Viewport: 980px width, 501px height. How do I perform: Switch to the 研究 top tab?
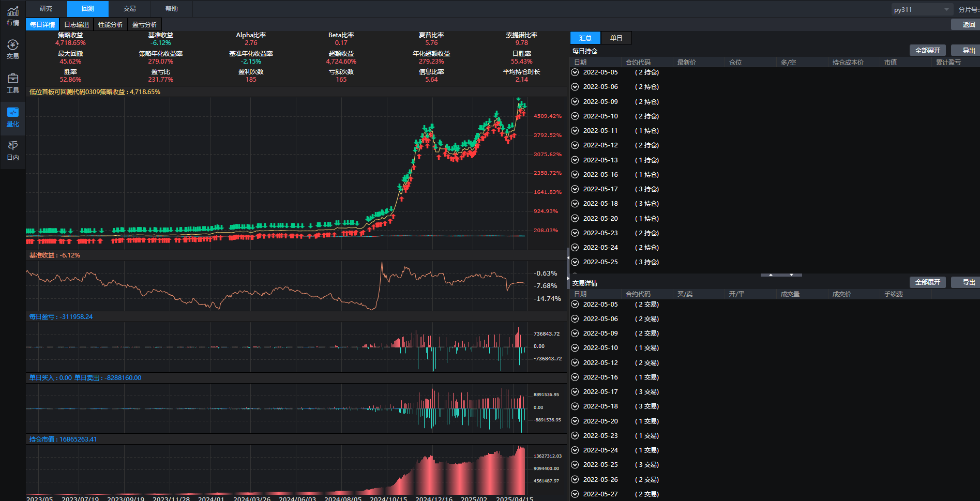(x=46, y=9)
